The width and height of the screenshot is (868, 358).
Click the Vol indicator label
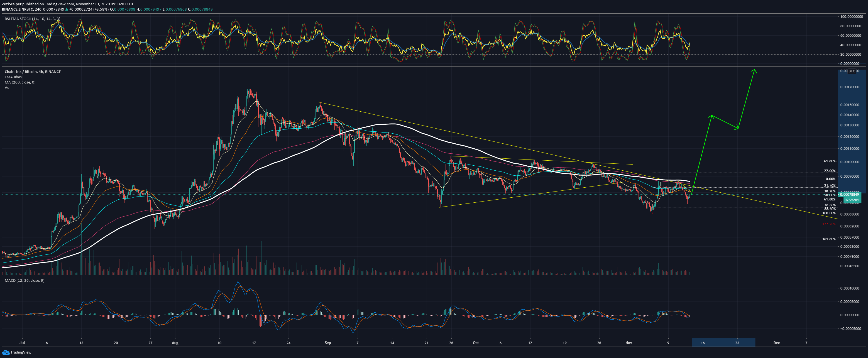pos(8,88)
